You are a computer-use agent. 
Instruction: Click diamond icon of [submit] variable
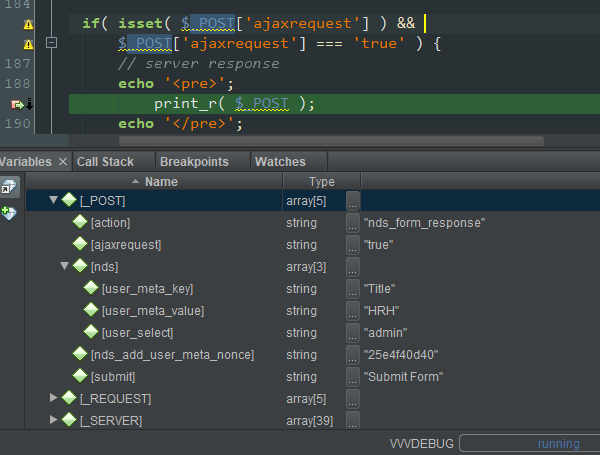click(80, 376)
